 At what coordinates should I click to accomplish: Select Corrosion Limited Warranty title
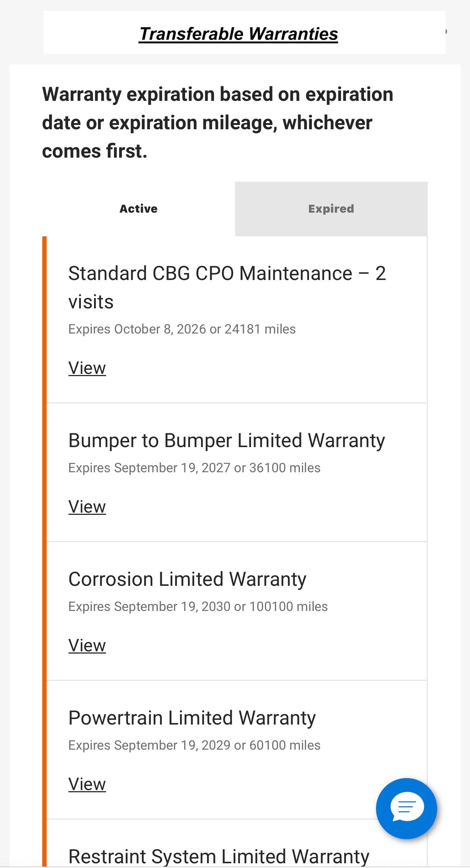(187, 579)
